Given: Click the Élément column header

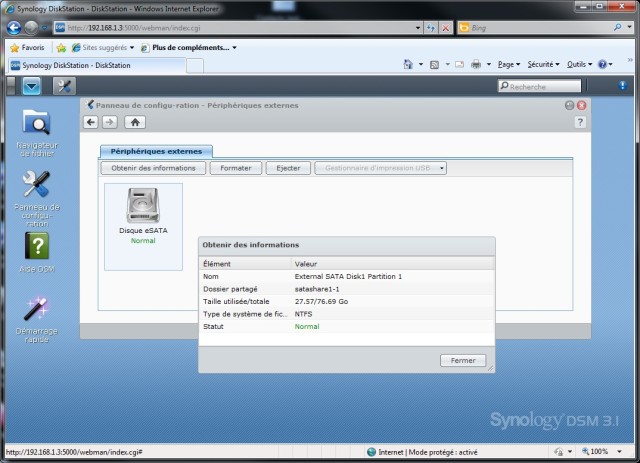Looking at the screenshot, I should point(245,264).
